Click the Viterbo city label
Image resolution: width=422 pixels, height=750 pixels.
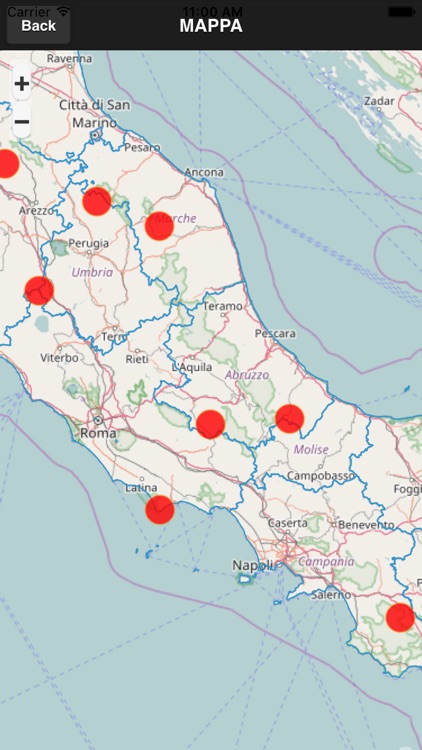(59, 358)
